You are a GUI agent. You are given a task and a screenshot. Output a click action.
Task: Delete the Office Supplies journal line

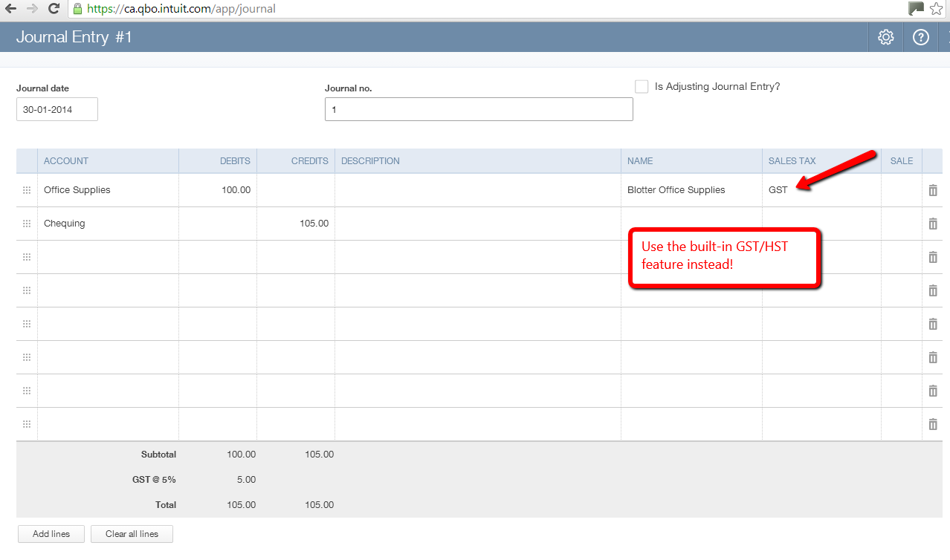(933, 190)
